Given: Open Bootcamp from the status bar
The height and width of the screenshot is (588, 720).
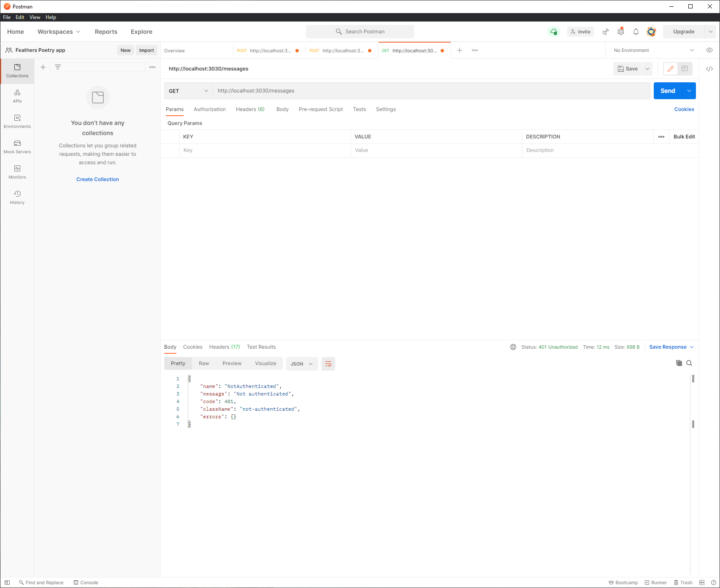Looking at the screenshot, I should click(x=623, y=583).
